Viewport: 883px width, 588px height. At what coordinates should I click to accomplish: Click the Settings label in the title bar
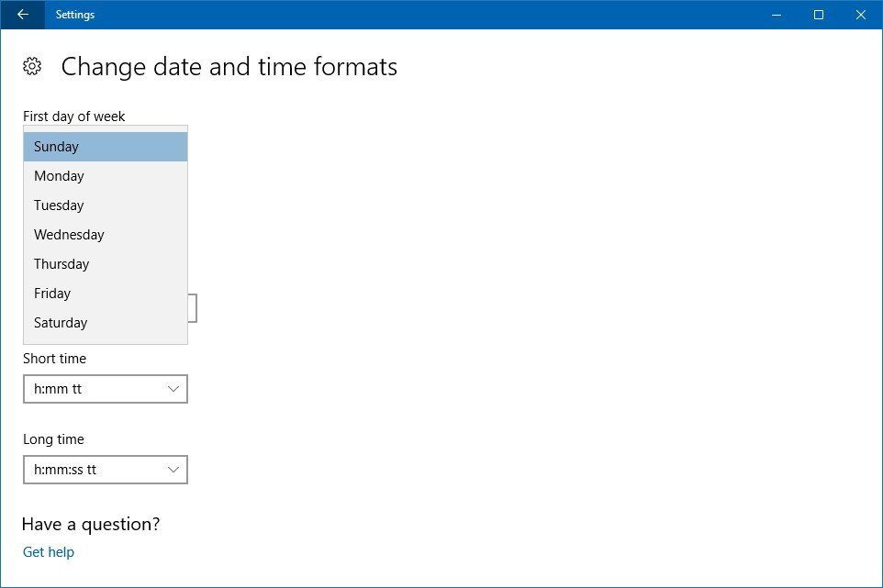tap(74, 15)
